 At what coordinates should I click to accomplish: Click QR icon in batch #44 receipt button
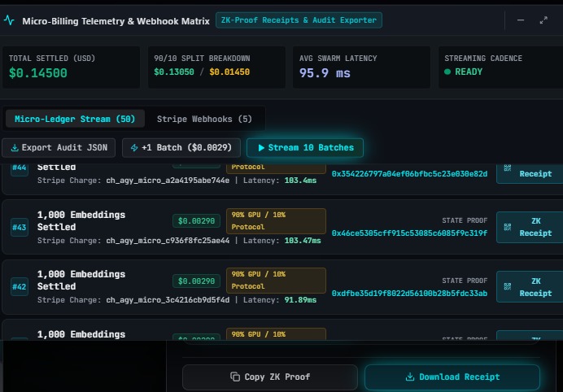point(508,168)
